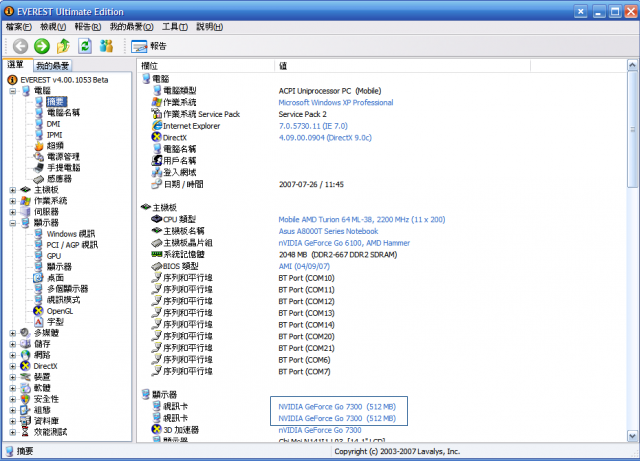The width and height of the screenshot is (640, 461).
Task: Expand the 網路 tree node
Action: coord(13,355)
